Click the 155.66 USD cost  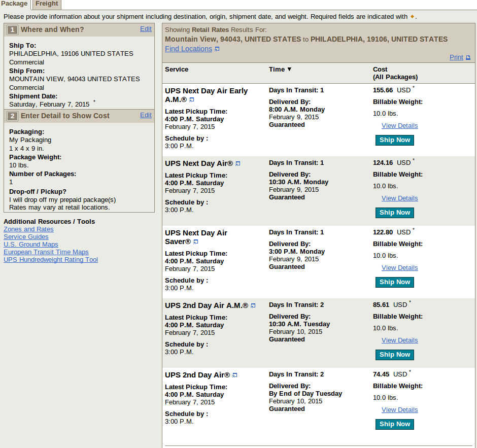tap(392, 90)
